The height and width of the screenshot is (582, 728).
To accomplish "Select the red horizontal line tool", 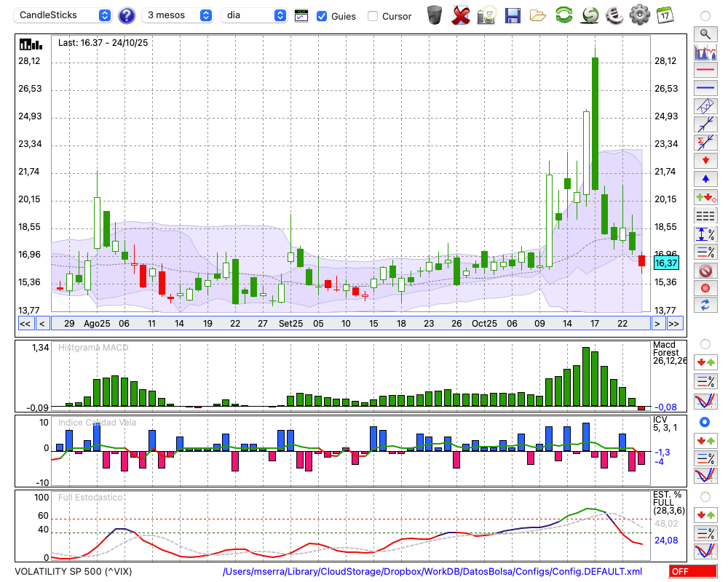I will pyautogui.click(x=705, y=70).
